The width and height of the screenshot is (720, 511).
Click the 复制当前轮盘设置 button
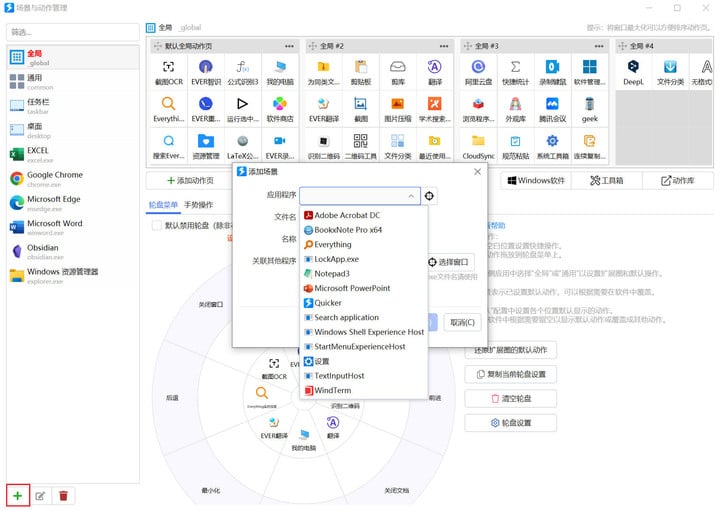point(510,374)
